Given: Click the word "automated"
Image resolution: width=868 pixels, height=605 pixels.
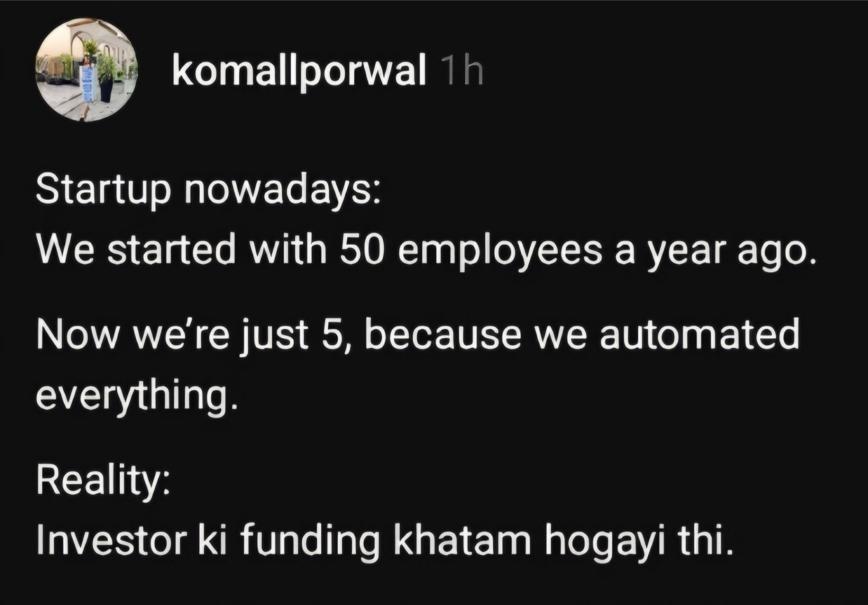Looking at the screenshot, I should point(699,334).
